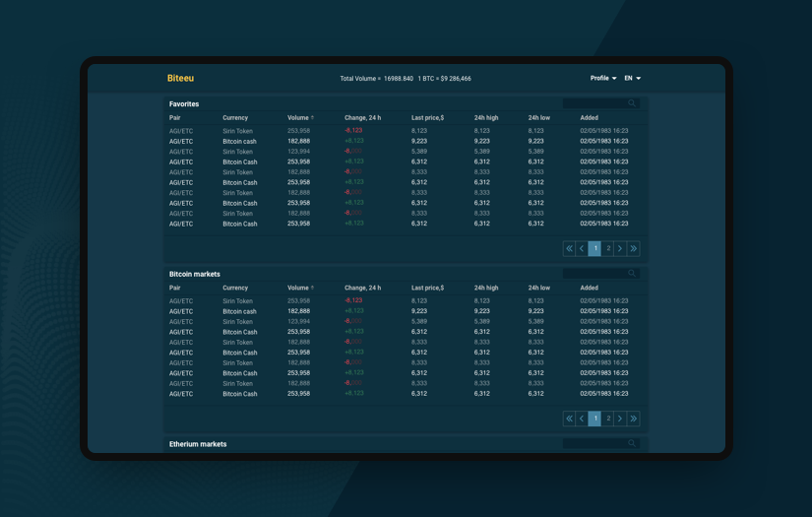Click the 24h high header in Favorites
Viewport: 812px width, 517px height.
(x=486, y=117)
